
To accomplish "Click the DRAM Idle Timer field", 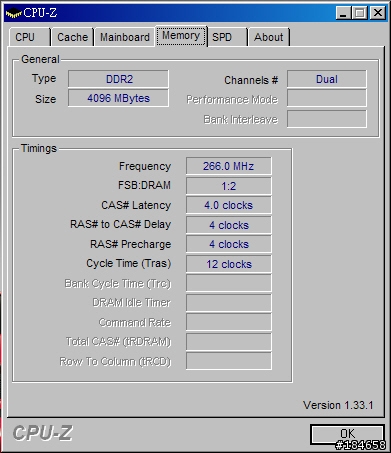I will pyautogui.click(x=229, y=303).
